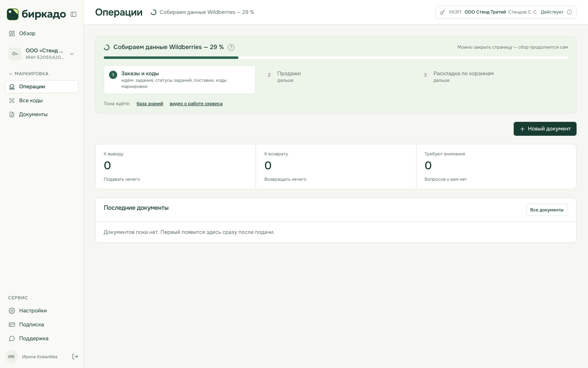
Task: Click the Wildberries data collection progress bar
Action: coord(336,58)
